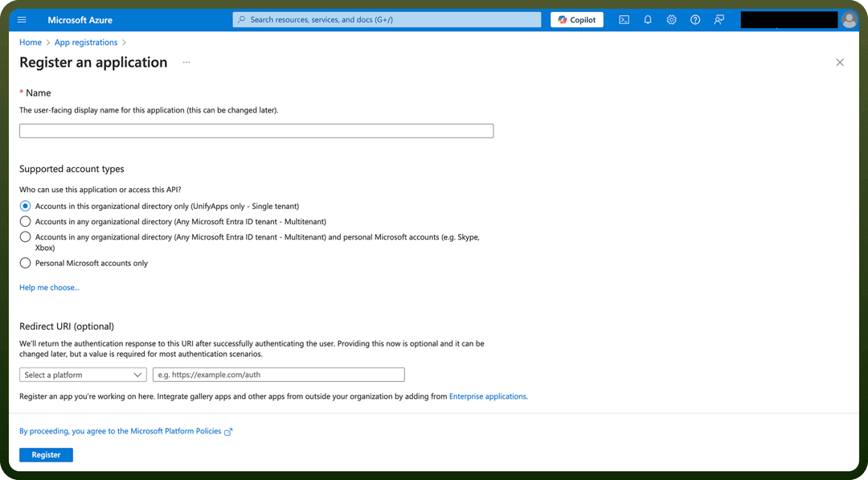This screenshot has height=480, width=868.
Task: Launch Cloud Shell from the top bar
Action: pyautogui.click(x=624, y=20)
